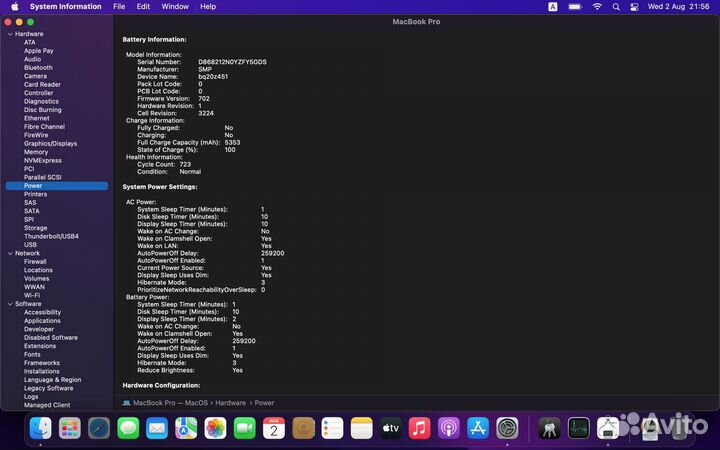Collapse the Hardware section
This screenshot has height=450, width=720.
(x=10, y=34)
